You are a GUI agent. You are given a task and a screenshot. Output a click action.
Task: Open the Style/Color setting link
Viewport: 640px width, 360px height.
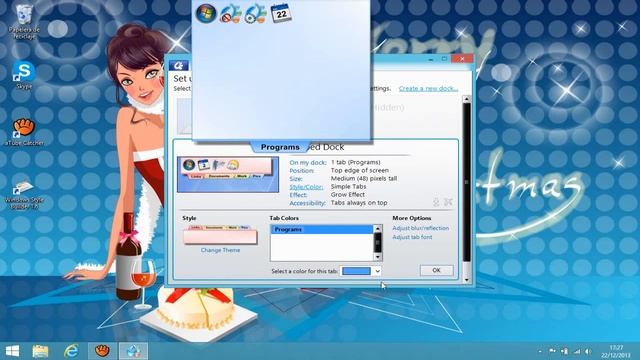click(306, 187)
